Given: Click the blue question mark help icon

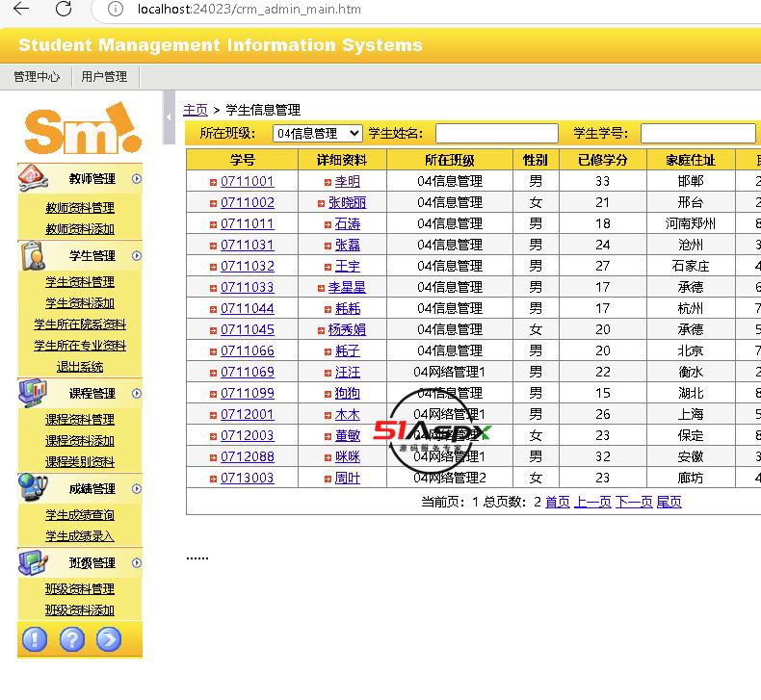Looking at the screenshot, I should (72, 639).
